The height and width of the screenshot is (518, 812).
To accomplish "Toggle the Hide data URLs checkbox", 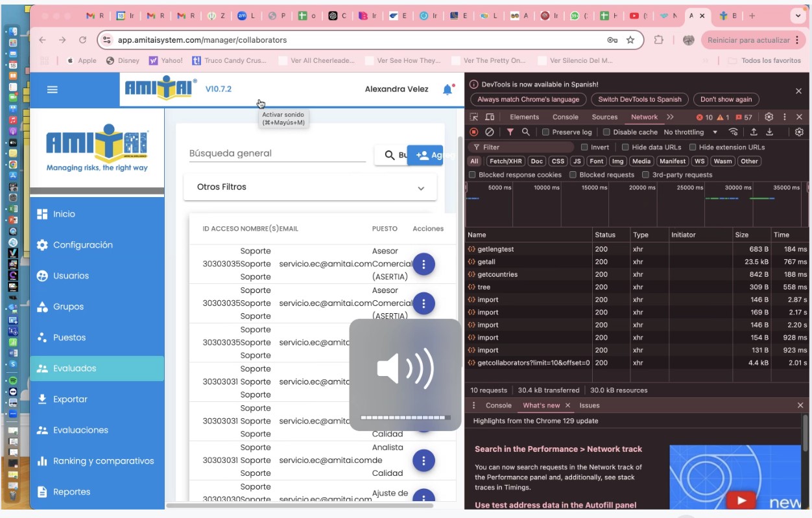I will pyautogui.click(x=625, y=147).
